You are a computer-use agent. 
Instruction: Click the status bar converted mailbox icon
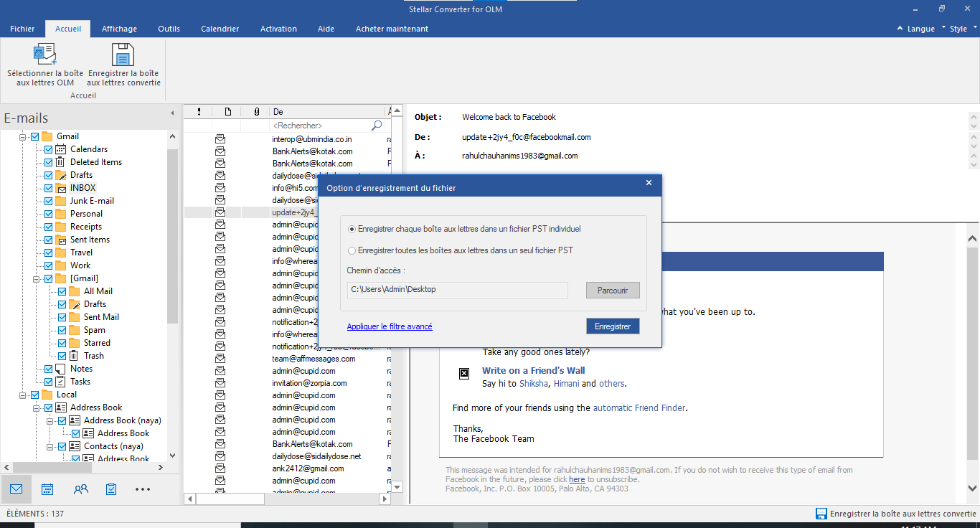820,514
